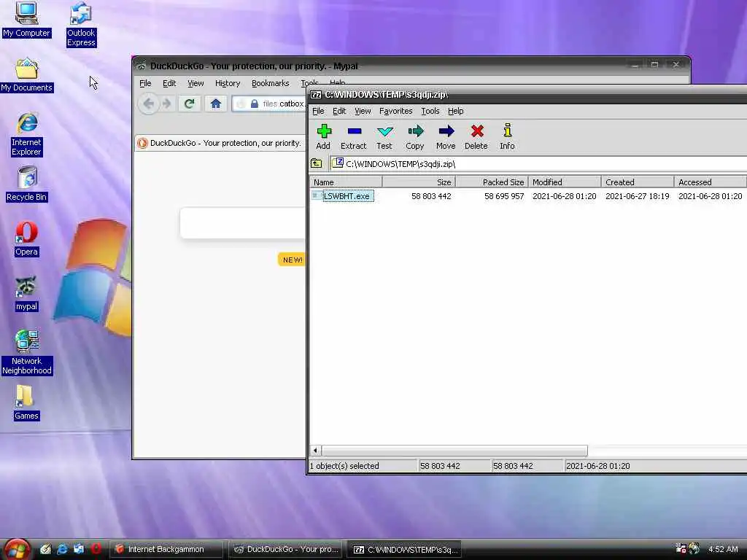
Task: Open the Favorites menu in 7-Zip
Action: pyautogui.click(x=396, y=111)
